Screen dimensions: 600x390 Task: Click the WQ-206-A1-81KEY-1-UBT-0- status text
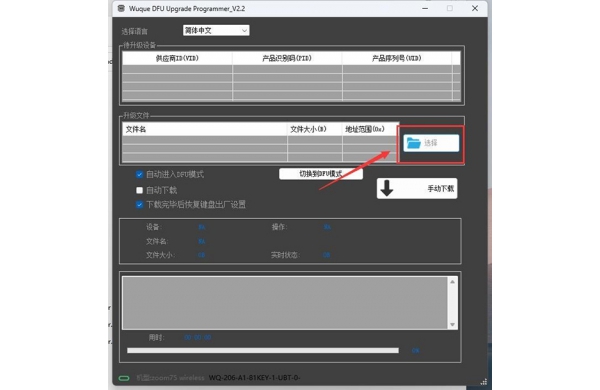[x=254, y=378]
